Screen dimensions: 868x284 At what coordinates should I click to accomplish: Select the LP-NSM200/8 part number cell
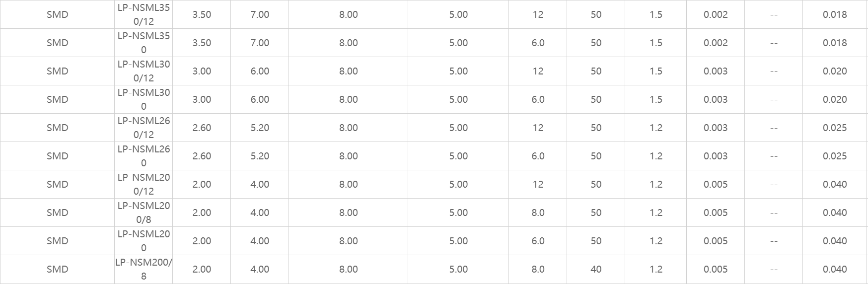coord(144,269)
